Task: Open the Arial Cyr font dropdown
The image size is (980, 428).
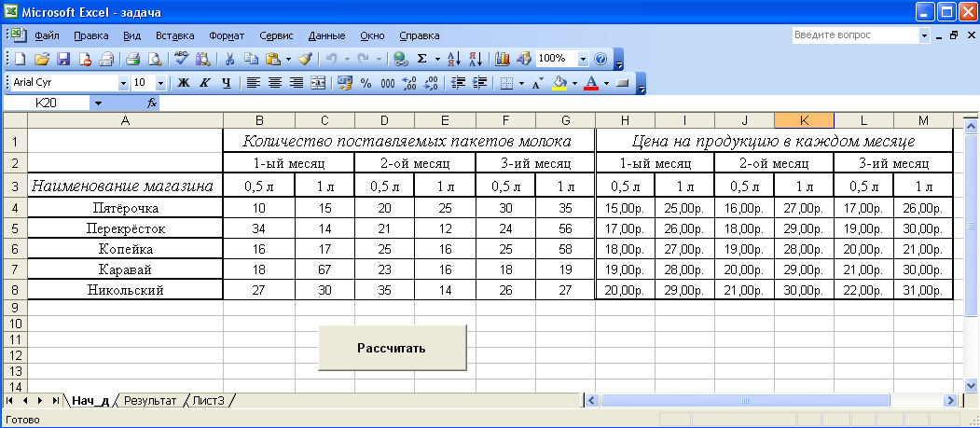Action: point(123,83)
